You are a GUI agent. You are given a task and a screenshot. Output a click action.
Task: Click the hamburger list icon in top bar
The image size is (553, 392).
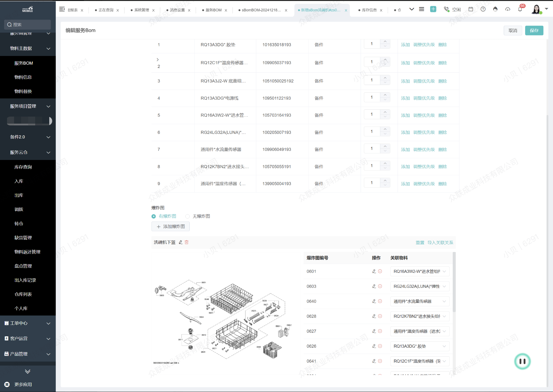tap(421, 9)
